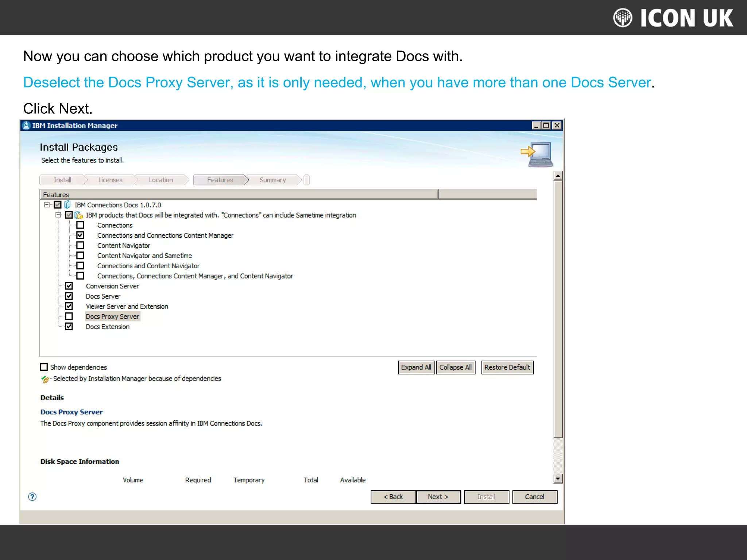The image size is (747, 560).
Task: Click the IBM Installation Manager title icon
Action: pos(26,125)
